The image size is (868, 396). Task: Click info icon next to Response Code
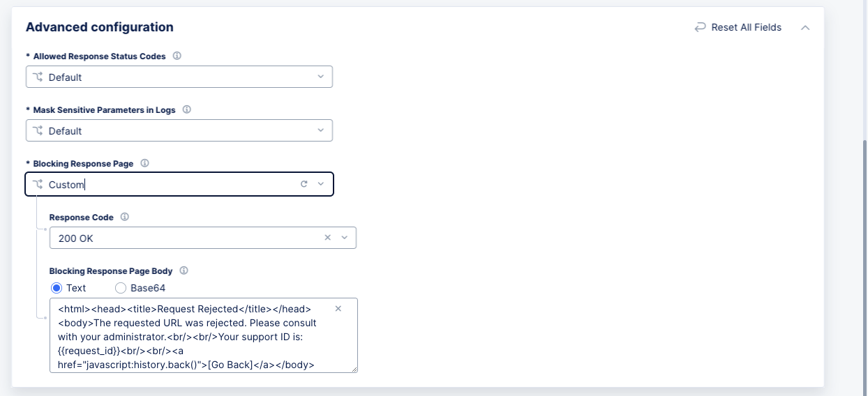(x=125, y=217)
